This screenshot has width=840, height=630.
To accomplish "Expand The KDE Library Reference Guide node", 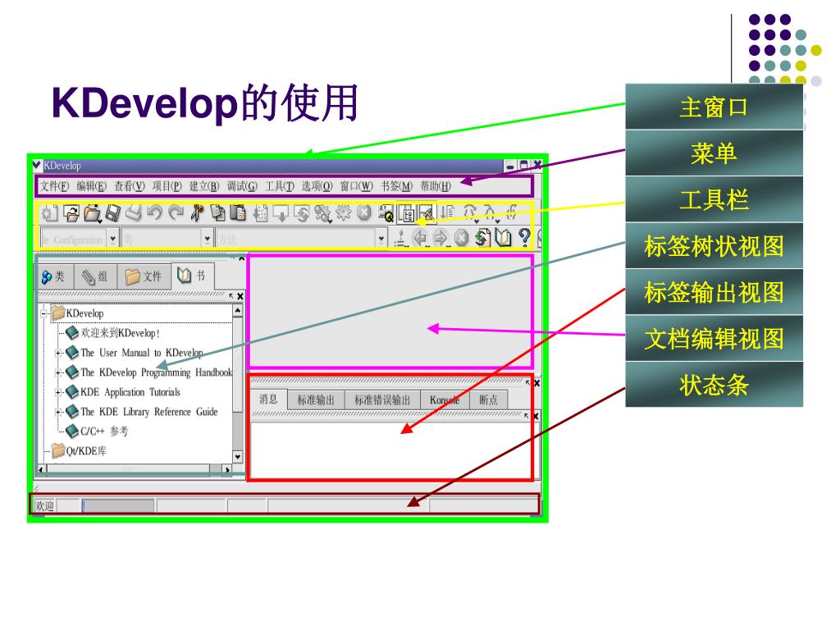I will (x=58, y=412).
